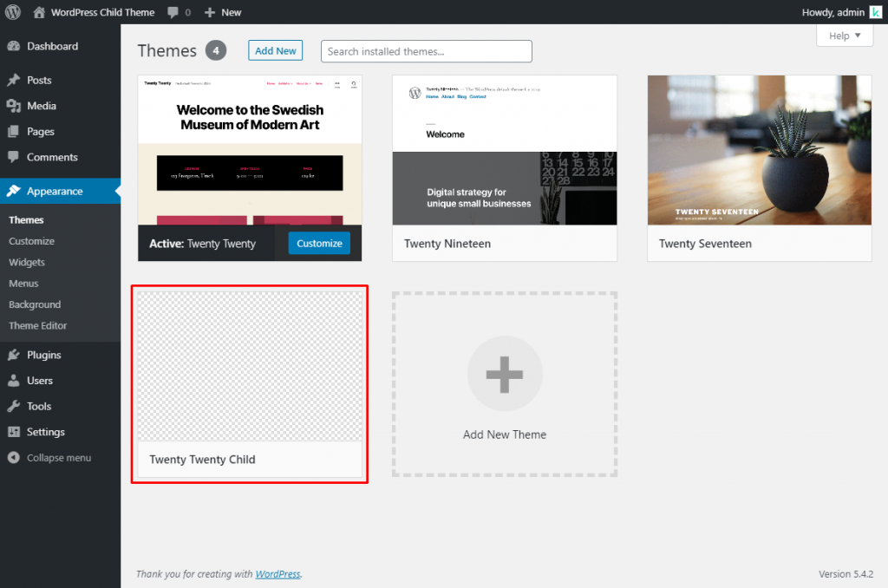
Task: Expand the Help dropdown tab
Action: coord(845,36)
